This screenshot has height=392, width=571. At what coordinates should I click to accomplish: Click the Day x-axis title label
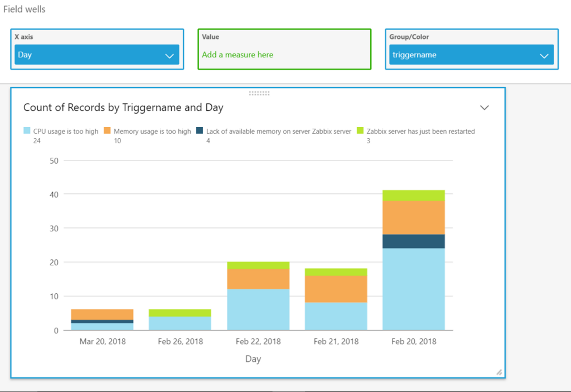click(x=253, y=359)
